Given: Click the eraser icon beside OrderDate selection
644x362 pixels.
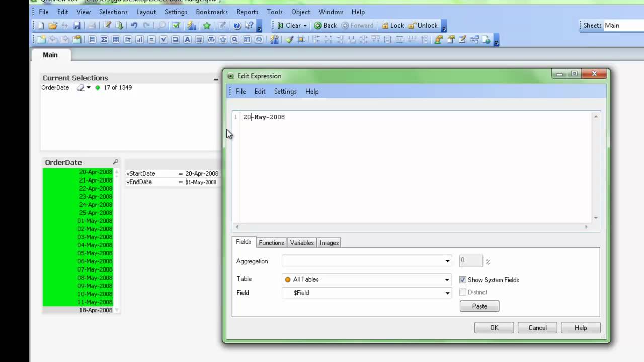Looking at the screenshot, I should coord(80,88).
